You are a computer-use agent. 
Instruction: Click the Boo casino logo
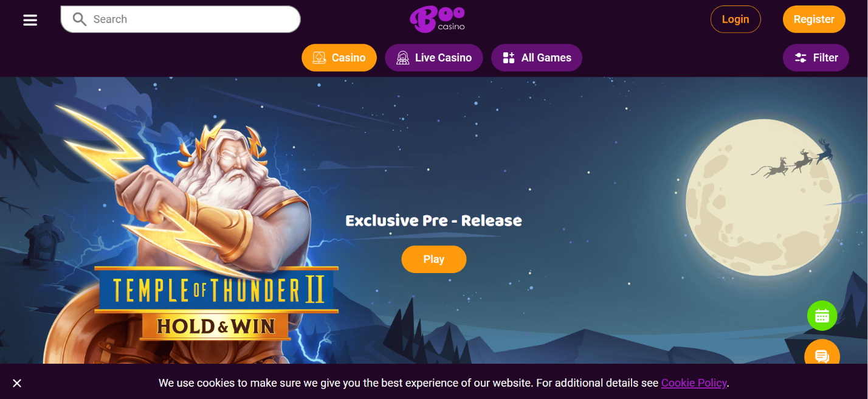tap(437, 19)
